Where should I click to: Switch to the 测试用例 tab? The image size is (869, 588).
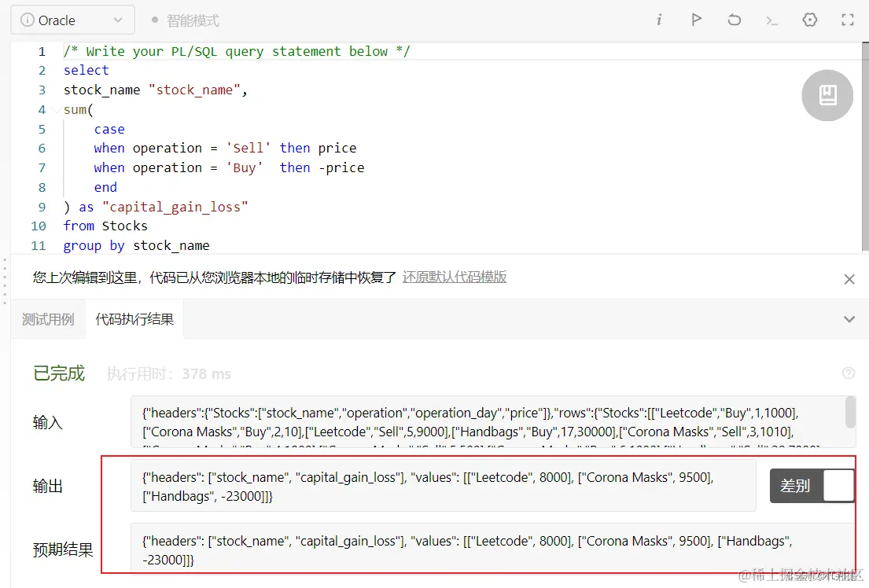pyautogui.click(x=48, y=319)
